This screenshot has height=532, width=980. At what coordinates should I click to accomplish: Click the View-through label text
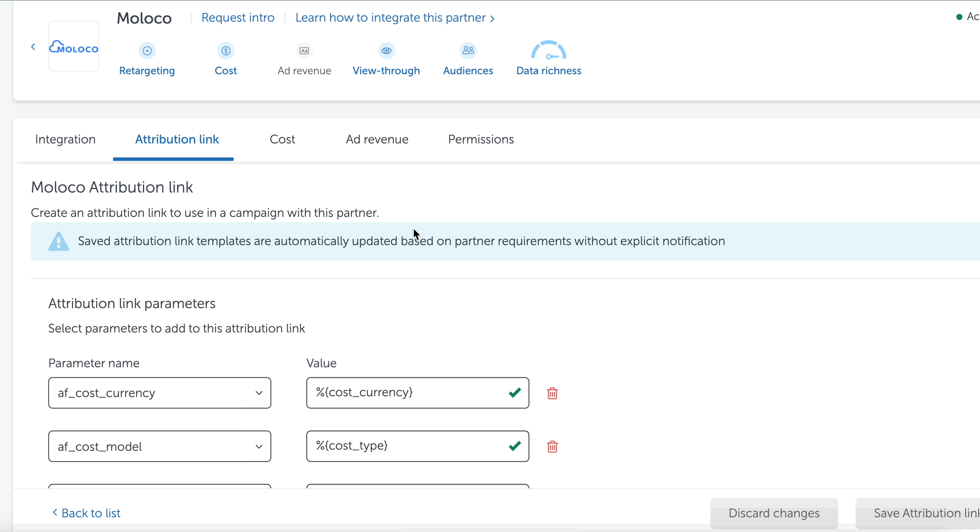[x=386, y=71]
